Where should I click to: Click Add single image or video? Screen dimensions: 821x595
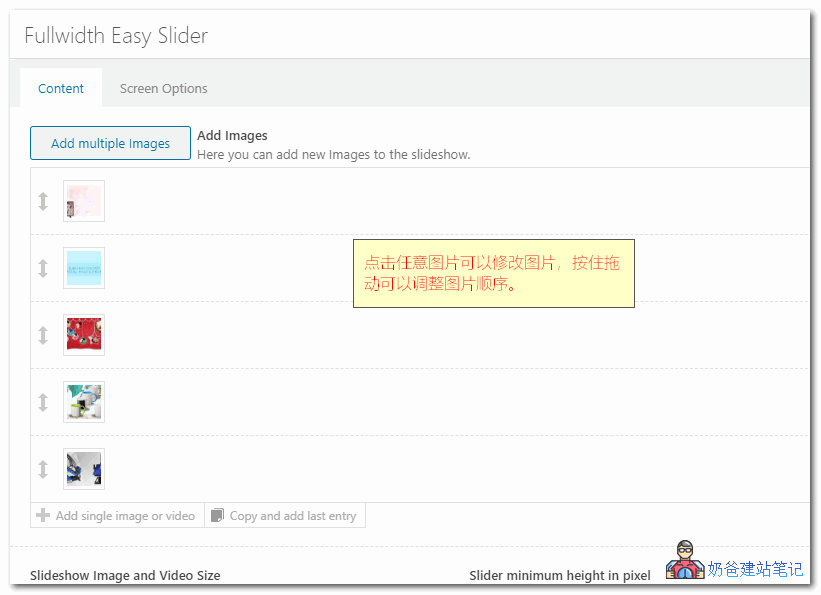125,516
